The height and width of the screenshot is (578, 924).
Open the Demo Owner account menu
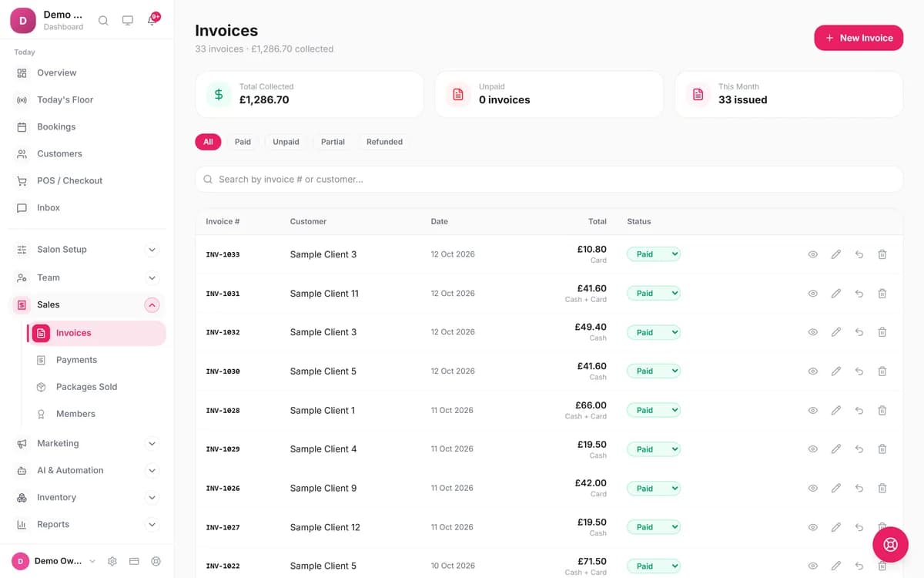click(x=54, y=561)
